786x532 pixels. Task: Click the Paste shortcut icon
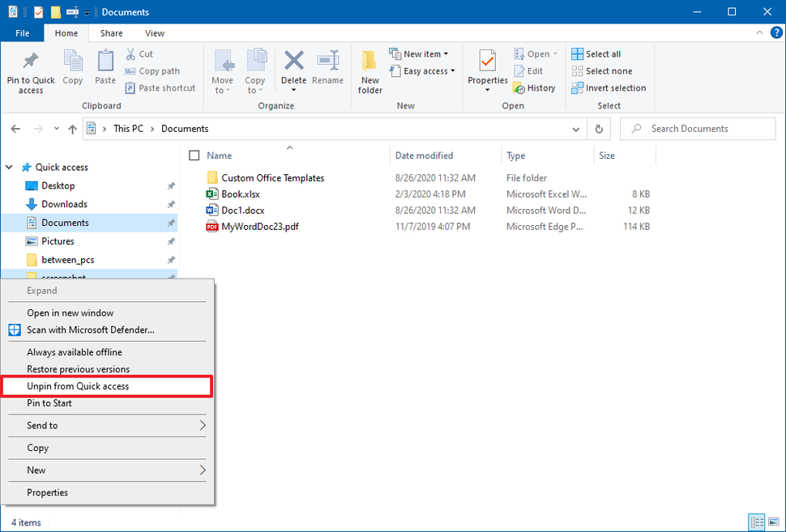pyautogui.click(x=160, y=87)
